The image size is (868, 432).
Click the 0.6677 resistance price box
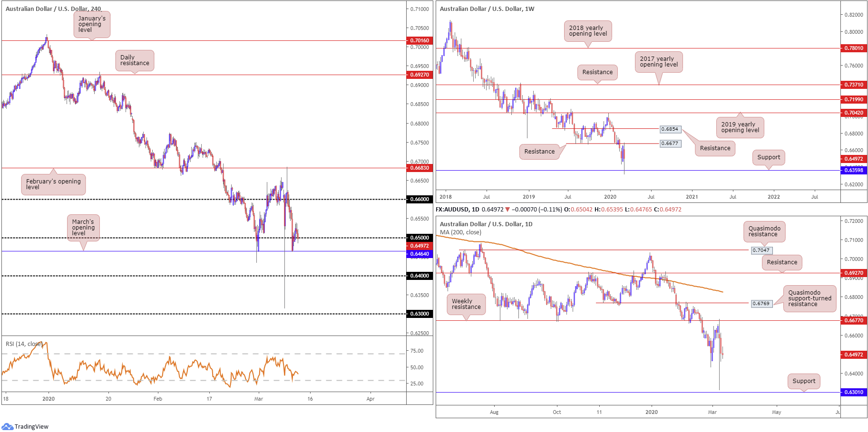coord(670,144)
